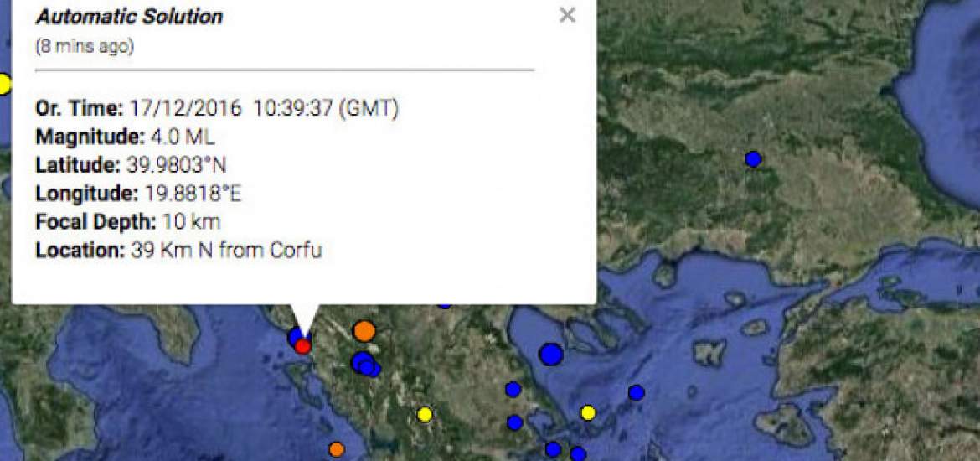The image size is (980, 461).
Task: Select the yellow marker in central Greece
Action: (x=425, y=414)
